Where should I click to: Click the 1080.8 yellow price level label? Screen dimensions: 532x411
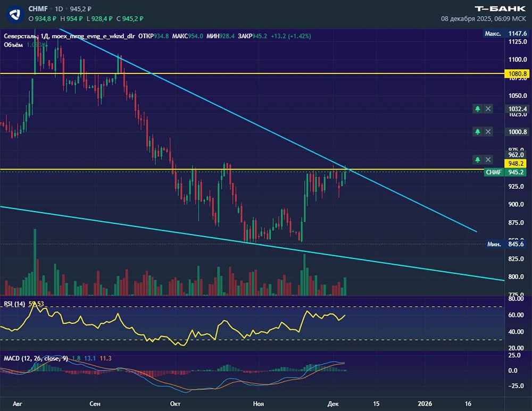tap(518, 73)
